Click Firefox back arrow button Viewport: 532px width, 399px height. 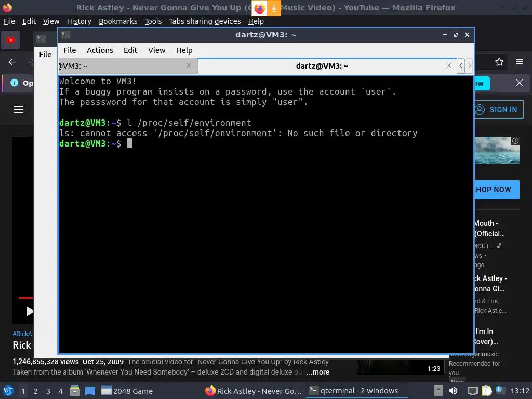point(12,62)
